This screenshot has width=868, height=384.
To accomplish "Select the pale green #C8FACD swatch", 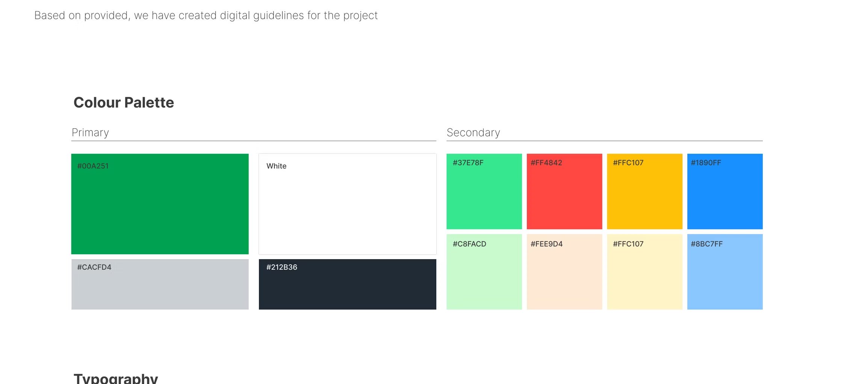I will pos(484,272).
